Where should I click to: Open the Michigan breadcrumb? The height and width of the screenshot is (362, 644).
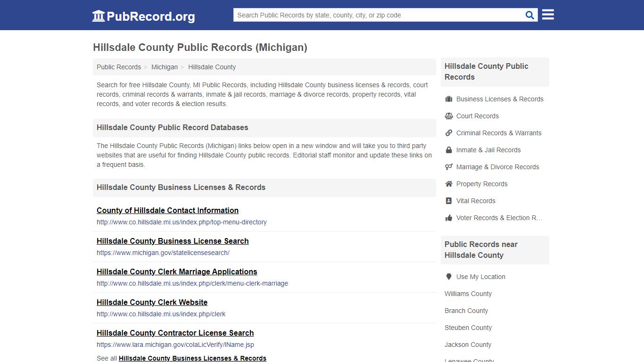[x=165, y=67]
